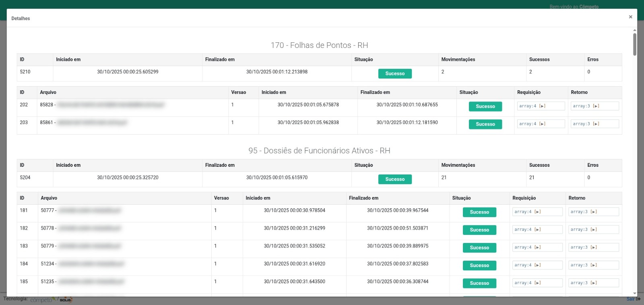Expand the Requisição array for file 85861
This screenshot has height=305, width=644.
click(x=542, y=124)
